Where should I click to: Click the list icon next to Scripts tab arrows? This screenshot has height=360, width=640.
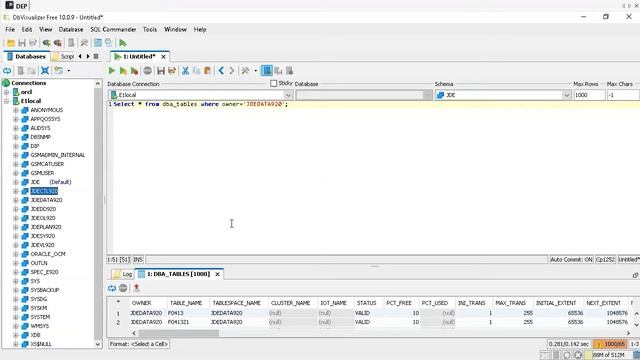[96, 56]
